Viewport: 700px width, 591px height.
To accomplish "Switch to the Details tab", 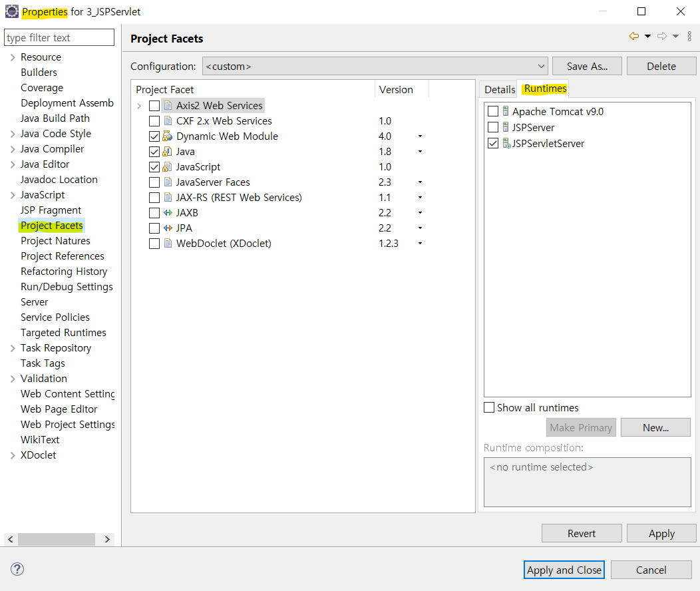I will click(500, 89).
